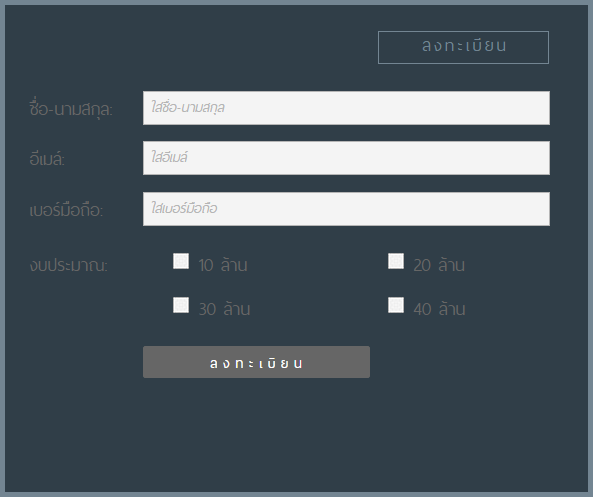Viewport: 593px width, 497px height.
Task: Click the ชื่อ-นามสกุล: field label
Action: point(71,109)
